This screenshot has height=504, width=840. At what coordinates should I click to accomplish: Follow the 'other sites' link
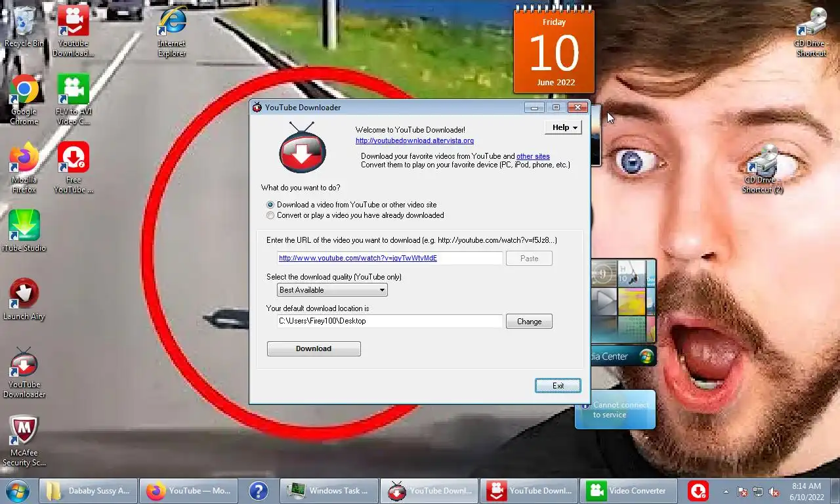click(533, 156)
